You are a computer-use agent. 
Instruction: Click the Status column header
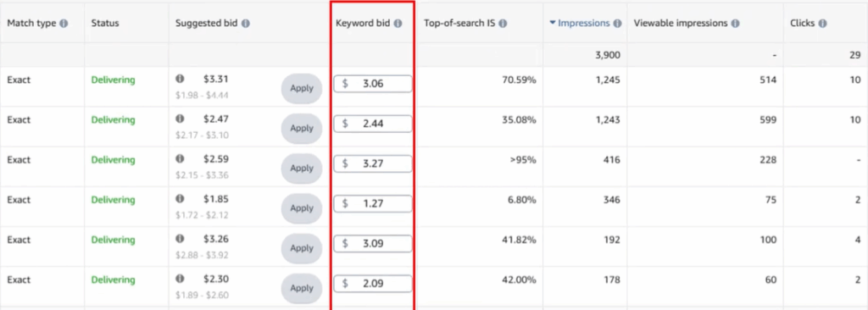click(105, 24)
